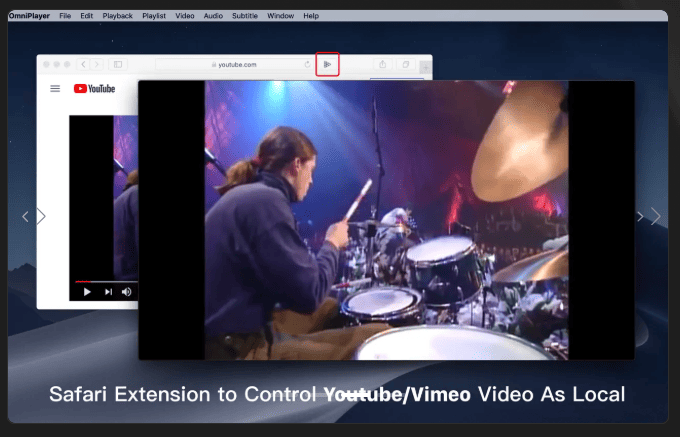
Task: Click the left-pointing previous slide chevron
Action: tap(25, 216)
